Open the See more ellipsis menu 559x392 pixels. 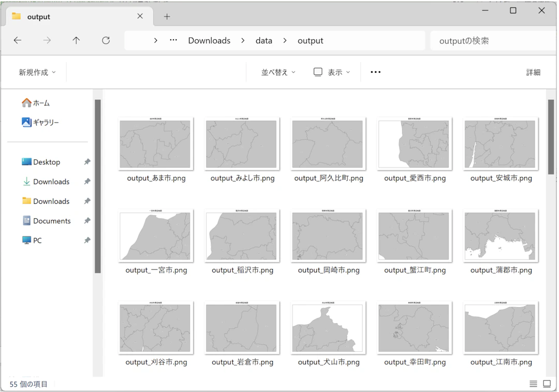(x=376, y=72)
